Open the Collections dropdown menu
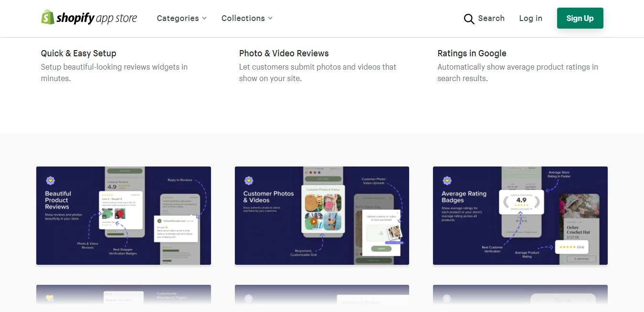This screenshot has width=644, height=312. 247,18
